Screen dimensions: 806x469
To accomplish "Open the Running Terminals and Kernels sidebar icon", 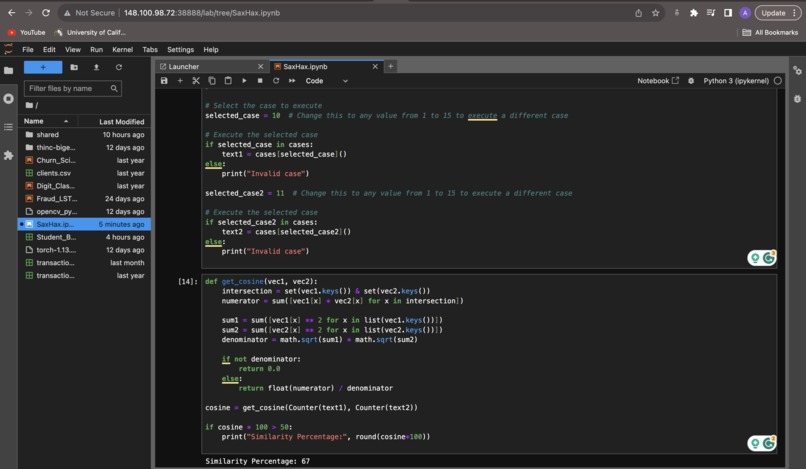I will pos(9,99).
